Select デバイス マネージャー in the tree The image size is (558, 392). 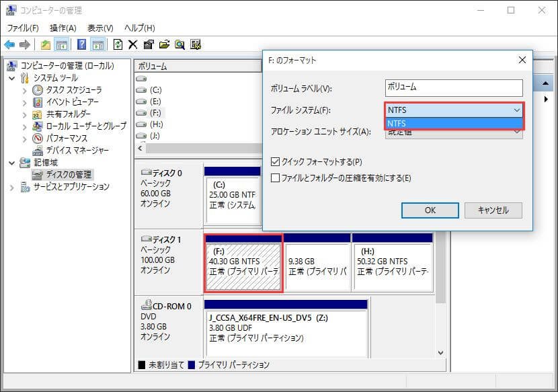[x=77, y=150]
